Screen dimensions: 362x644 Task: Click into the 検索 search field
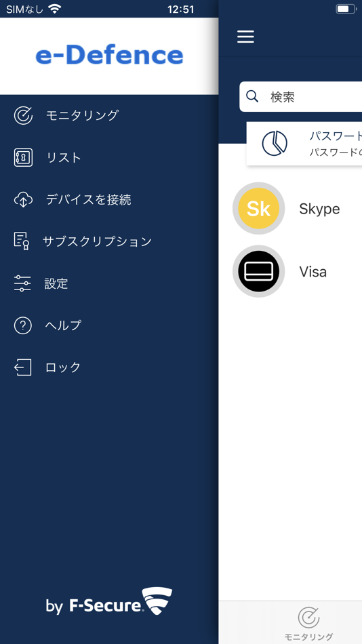pyautogui.click(x=301, y=96)
